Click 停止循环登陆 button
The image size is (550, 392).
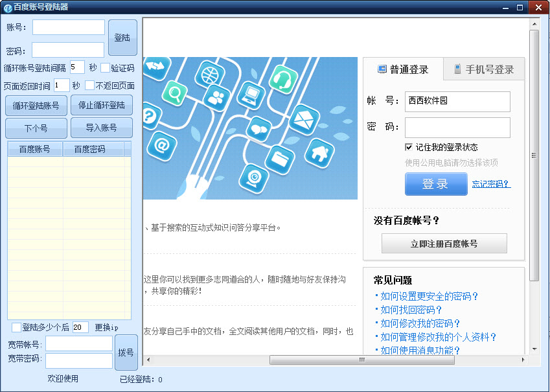click(x=102, y=105)
